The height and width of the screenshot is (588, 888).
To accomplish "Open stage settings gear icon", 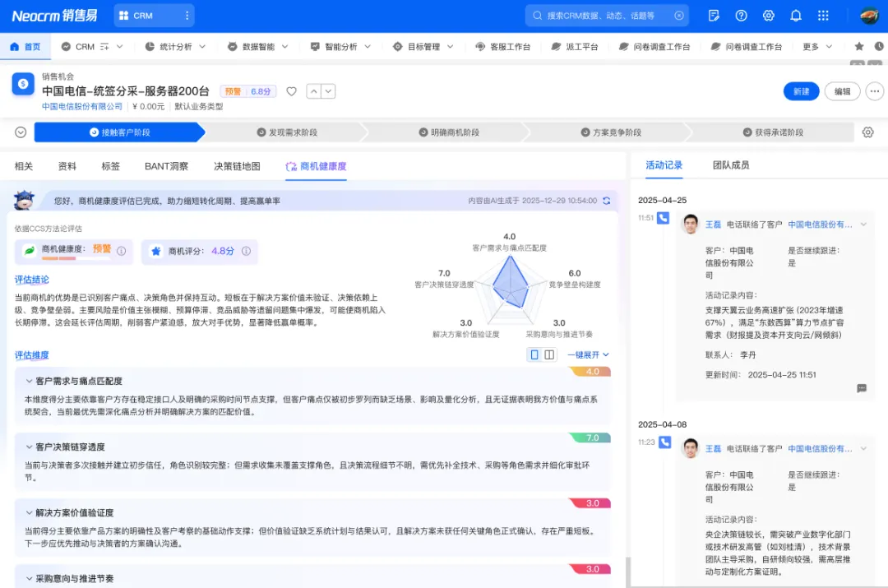I will [867, 132].
